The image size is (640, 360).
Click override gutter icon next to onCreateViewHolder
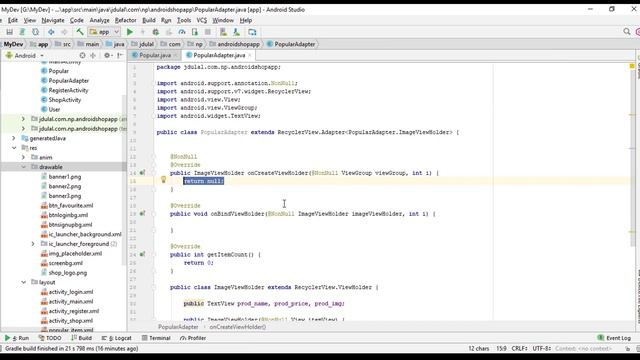(142, 173)
